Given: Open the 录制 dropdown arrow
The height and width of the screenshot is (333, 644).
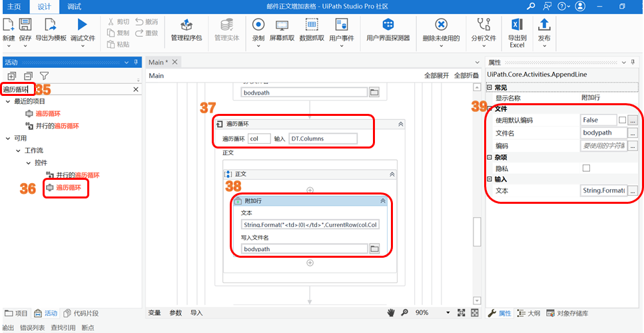Looking at the screenshot, I should pyautogui.click(x=258, y=46).
